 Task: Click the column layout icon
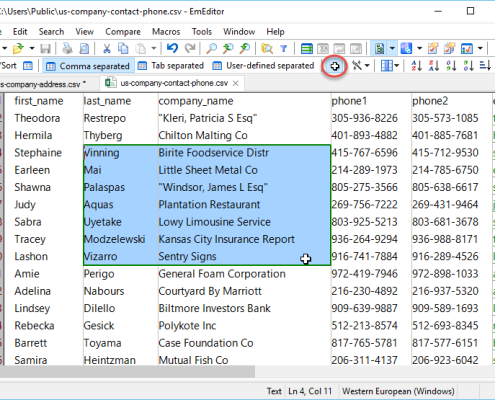(387, 66)
